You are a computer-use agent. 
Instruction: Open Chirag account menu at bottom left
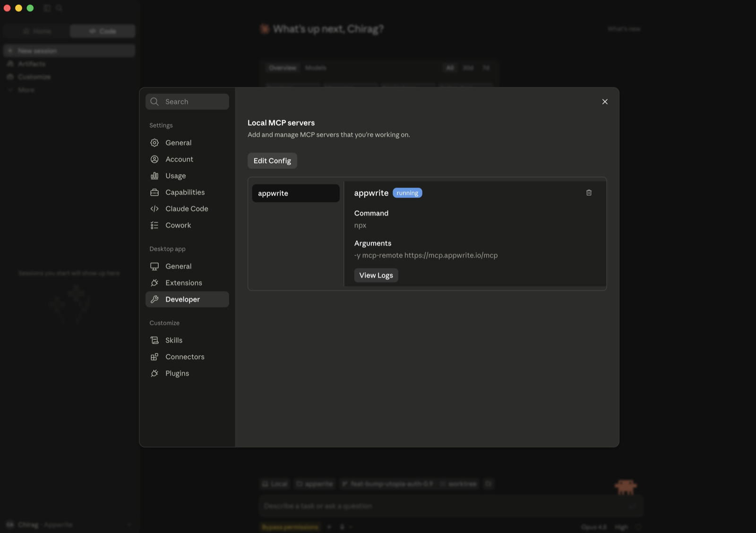click(x=69, y=524)
